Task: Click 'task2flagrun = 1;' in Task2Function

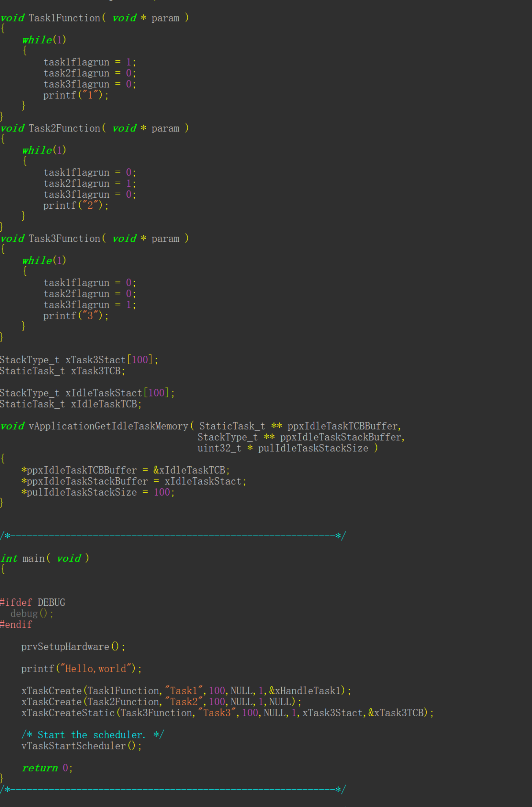Action: click(x=90, y=183)
